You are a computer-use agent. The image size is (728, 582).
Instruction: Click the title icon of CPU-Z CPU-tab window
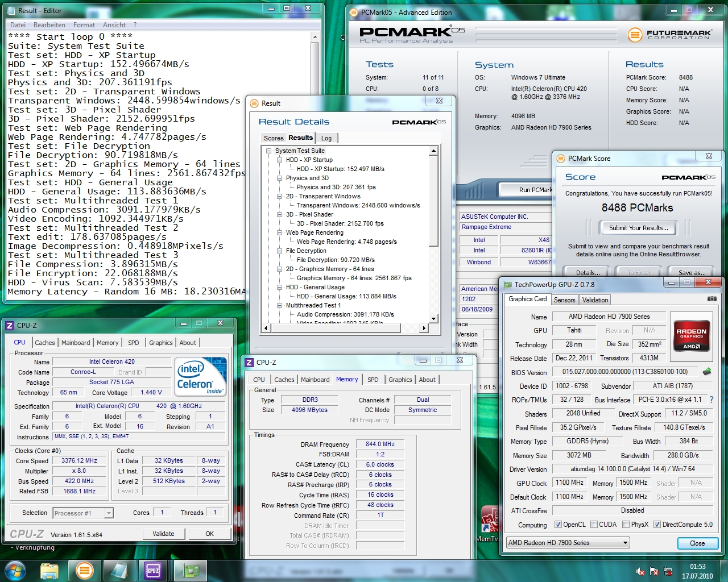pos(10,325)
